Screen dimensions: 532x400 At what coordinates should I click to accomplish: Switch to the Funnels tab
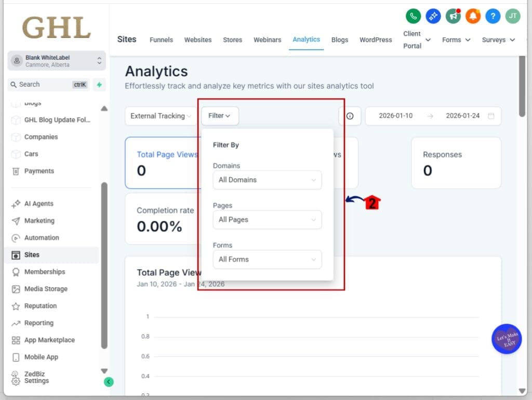pos(161,39)
